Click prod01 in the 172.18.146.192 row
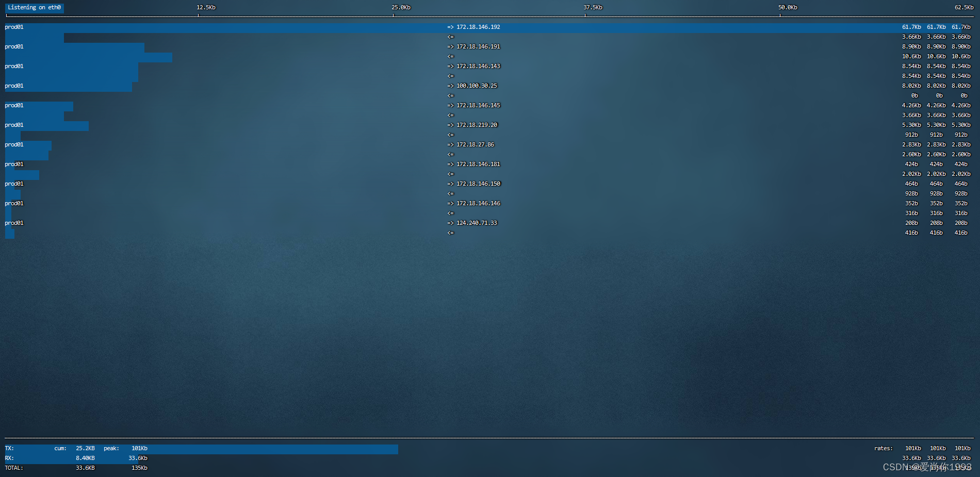This screenshot has width=980, height=477. (x=14, y=27)
